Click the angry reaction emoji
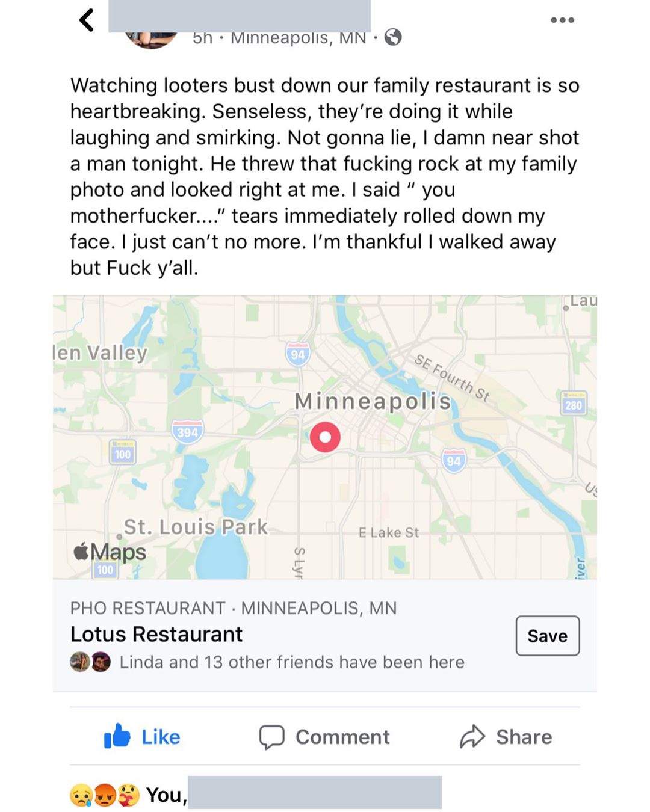This screenshot has height=812, width=650. click(105, 795)
